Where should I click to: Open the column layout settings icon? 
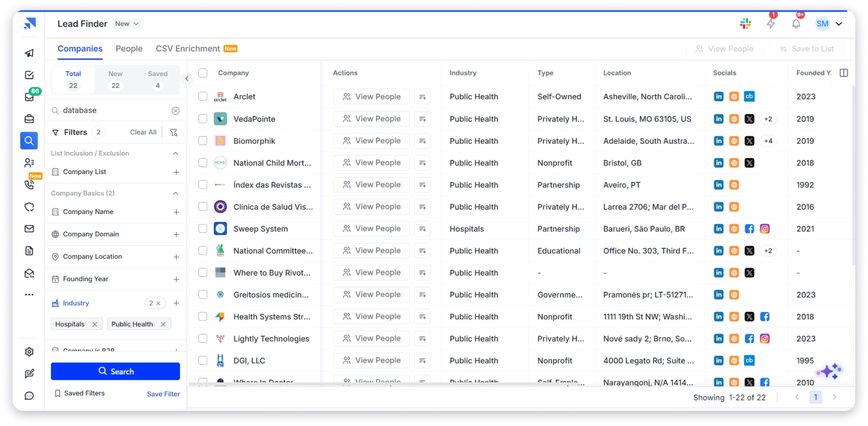tap(844, 73)
